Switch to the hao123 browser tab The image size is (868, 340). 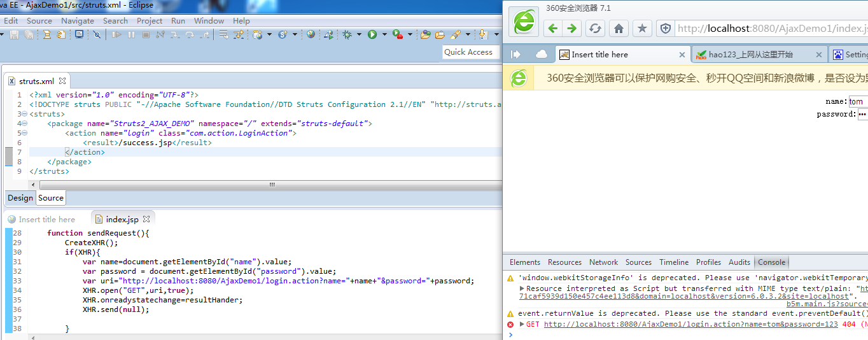coord(760,55)
